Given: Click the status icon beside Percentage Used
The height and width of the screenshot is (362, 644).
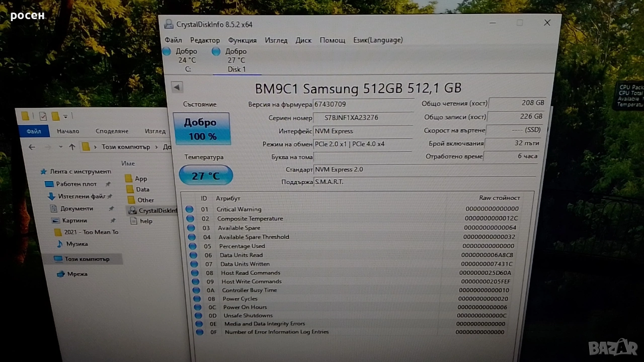Looking at the screenshot, I should coord(191,246).
